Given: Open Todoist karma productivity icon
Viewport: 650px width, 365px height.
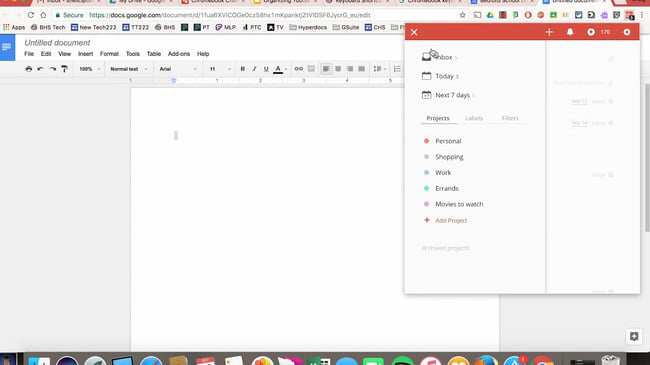Looking at the screenshot, I should (x=591, y=32).
